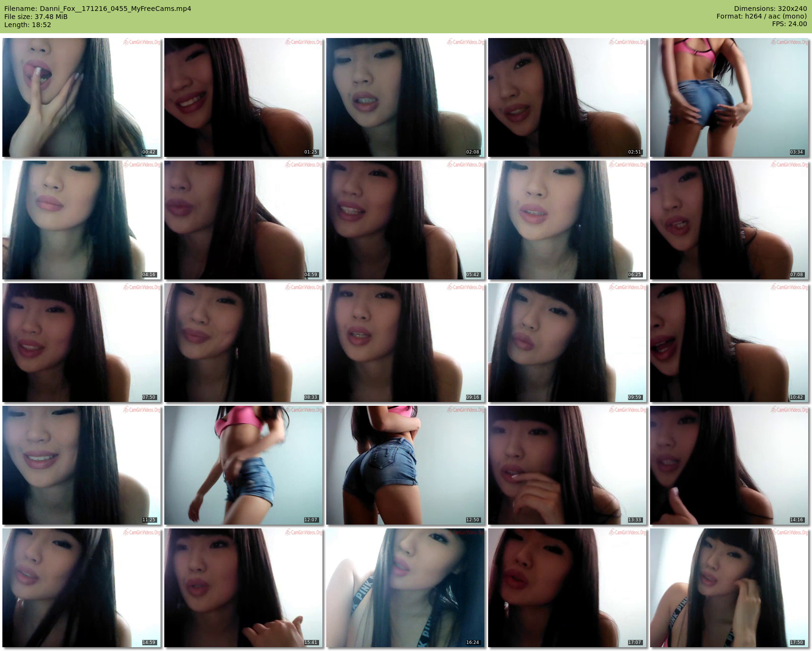Click the thumbnail at 14:16
The width and height of the screenshot is (812, 651).
729,465
